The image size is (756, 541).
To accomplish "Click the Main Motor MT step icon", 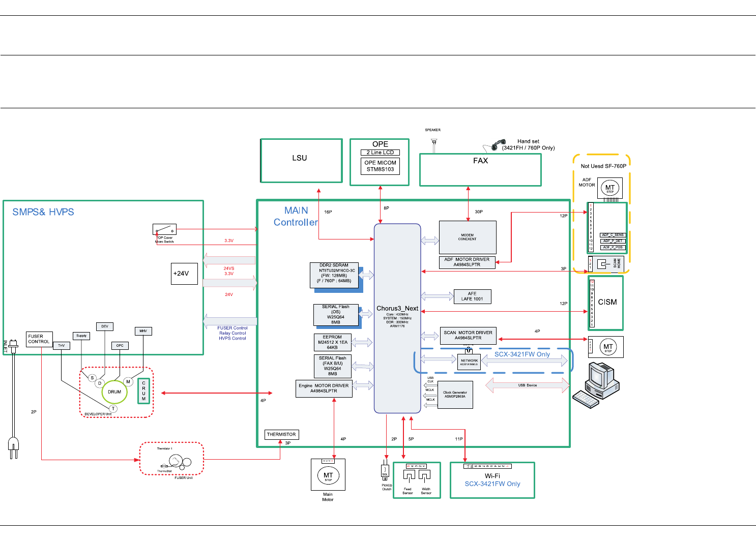I will (328, 476).
